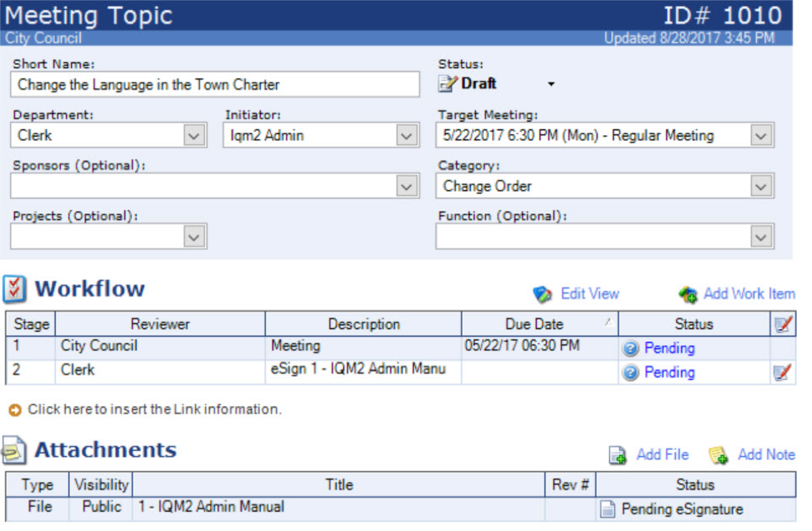Click the Pending link for Clerk

click(x=669, y=373)
